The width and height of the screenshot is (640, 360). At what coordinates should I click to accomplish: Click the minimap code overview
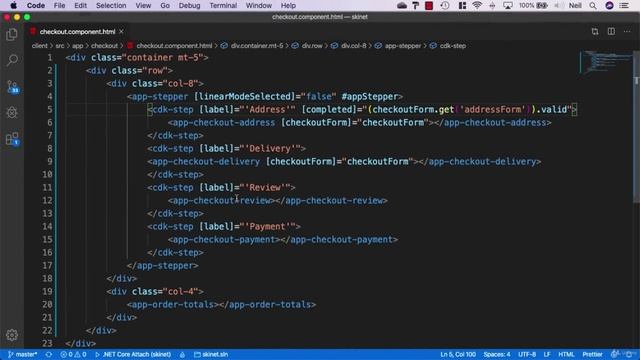pos(606,62)
